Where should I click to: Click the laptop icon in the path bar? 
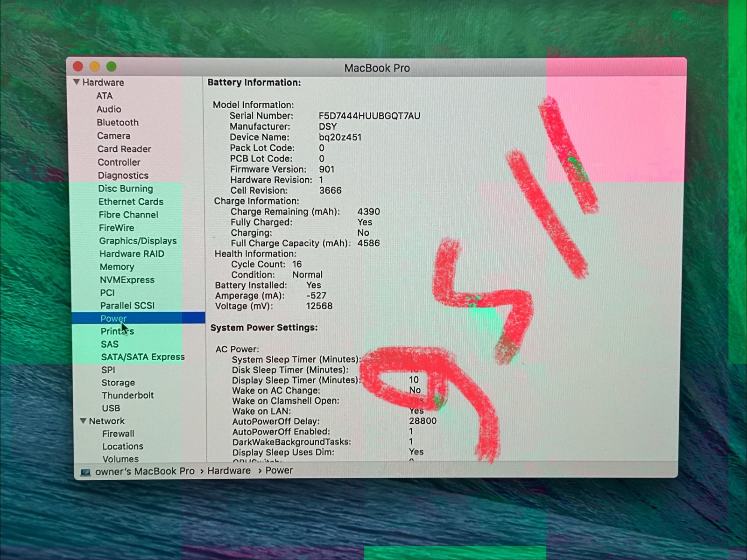[85, 472]
